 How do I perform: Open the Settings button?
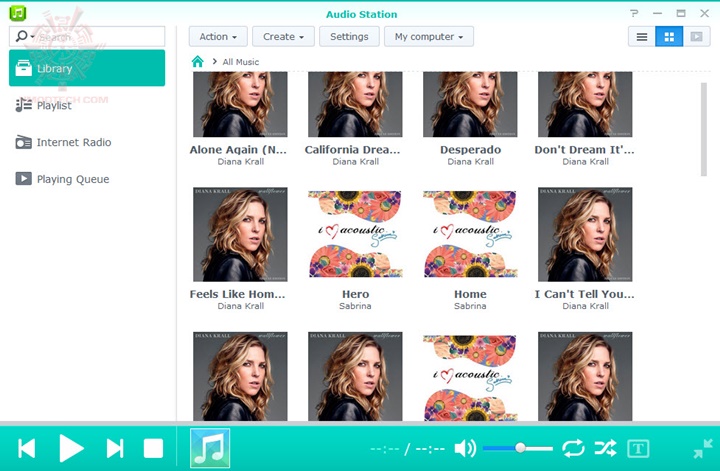tap(349, 37)
